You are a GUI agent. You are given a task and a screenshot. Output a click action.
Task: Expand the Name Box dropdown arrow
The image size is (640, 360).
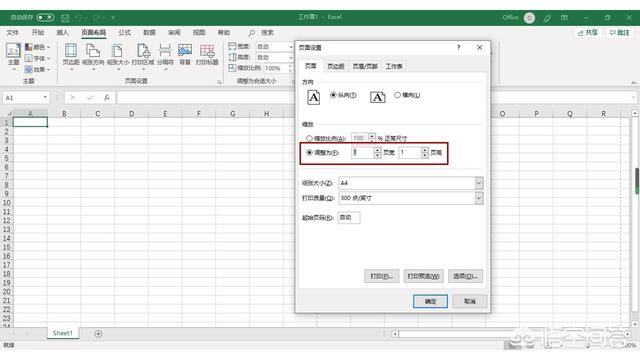point(45,98)
